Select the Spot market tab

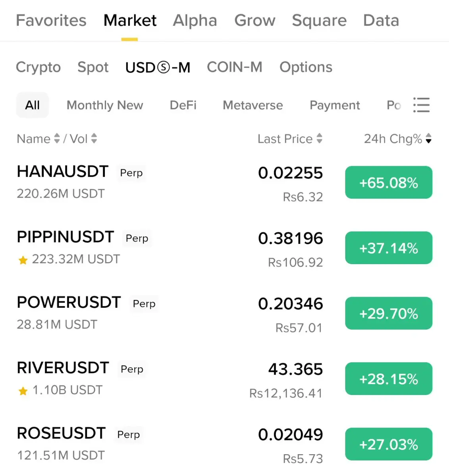(x=93, y=67)
